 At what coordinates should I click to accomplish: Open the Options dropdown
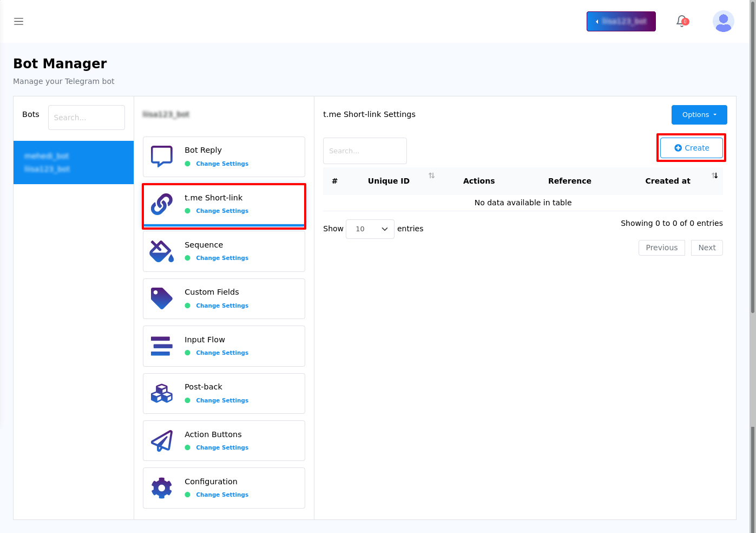[x=699, y=114]
